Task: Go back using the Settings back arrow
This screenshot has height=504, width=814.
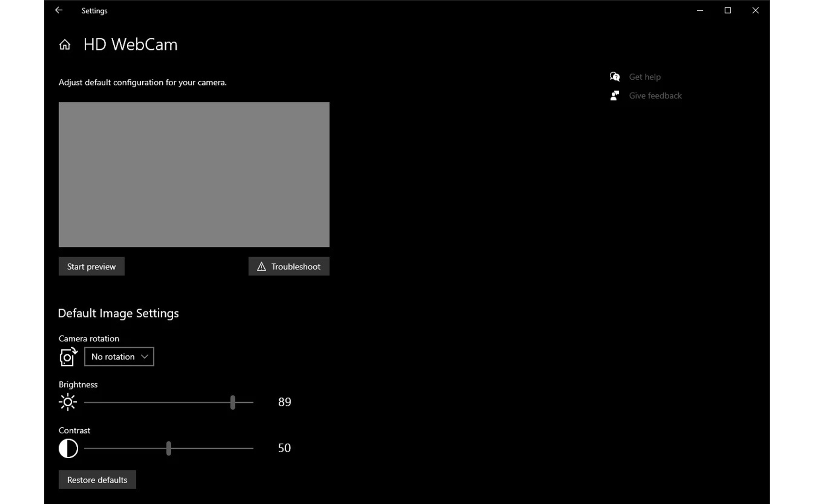Action: (x=59, y=10)
